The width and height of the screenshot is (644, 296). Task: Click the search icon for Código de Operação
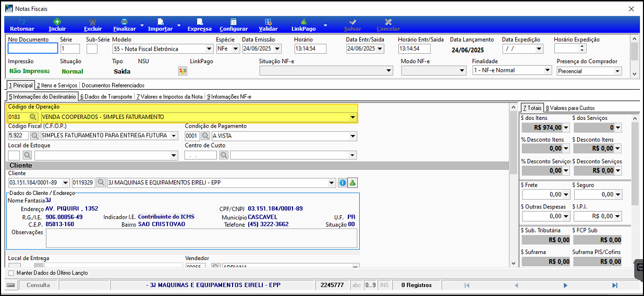point(33,117)
